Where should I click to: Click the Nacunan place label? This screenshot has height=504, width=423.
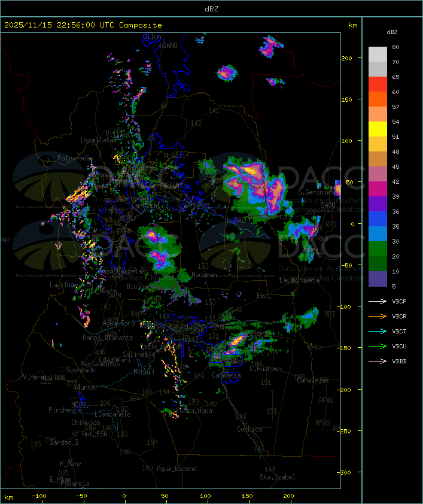204,275
